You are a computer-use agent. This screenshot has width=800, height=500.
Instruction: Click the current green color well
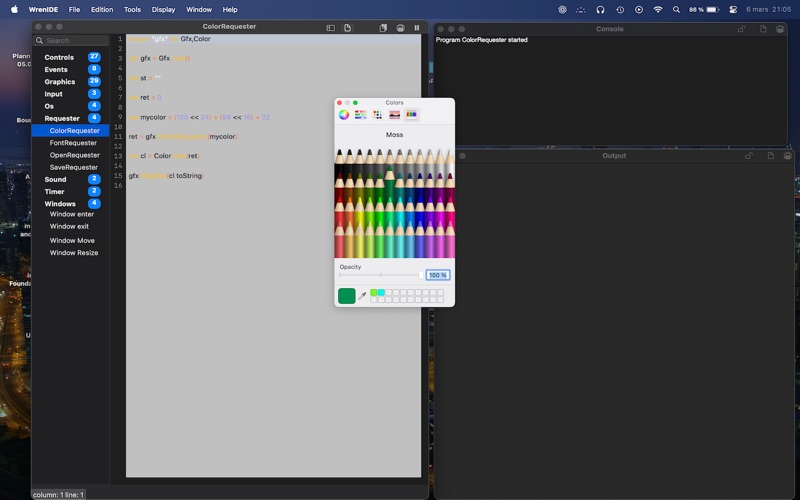pyautogui.click(x=347, y=296)
